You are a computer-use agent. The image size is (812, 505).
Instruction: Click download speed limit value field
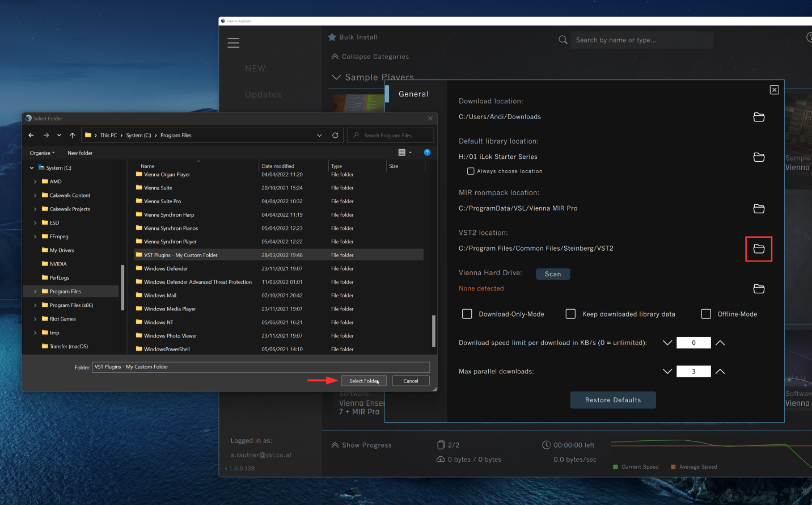click(693, 343)
